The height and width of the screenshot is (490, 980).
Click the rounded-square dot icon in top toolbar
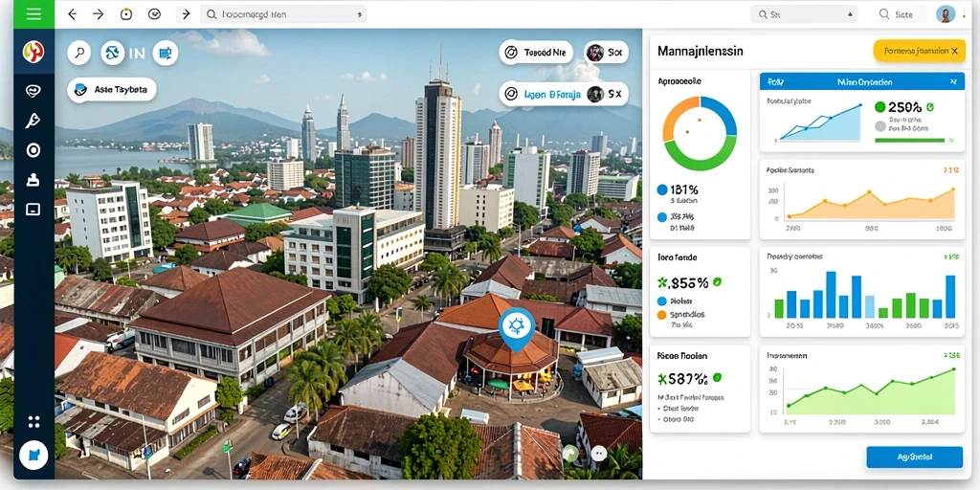click(x=126, y=13)
